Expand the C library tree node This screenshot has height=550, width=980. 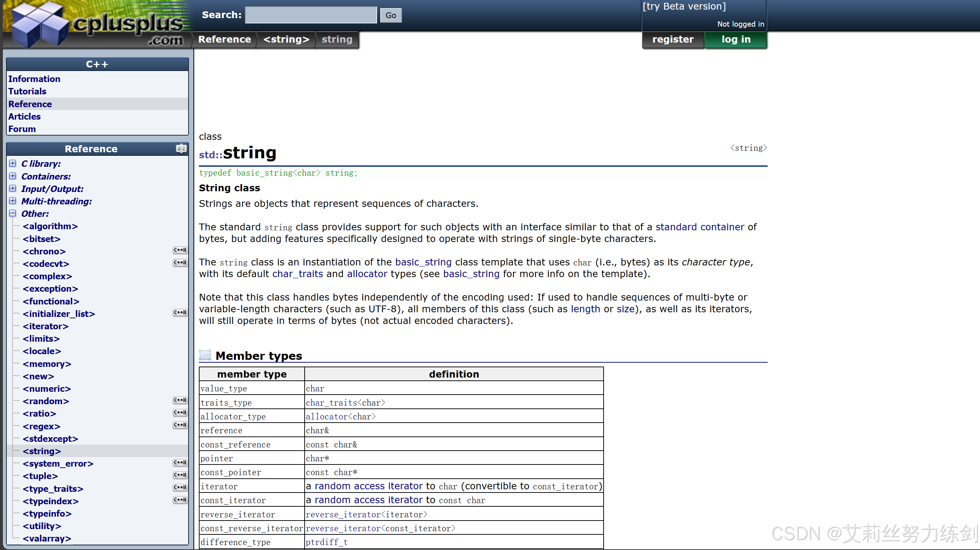[x=12, y=164]
